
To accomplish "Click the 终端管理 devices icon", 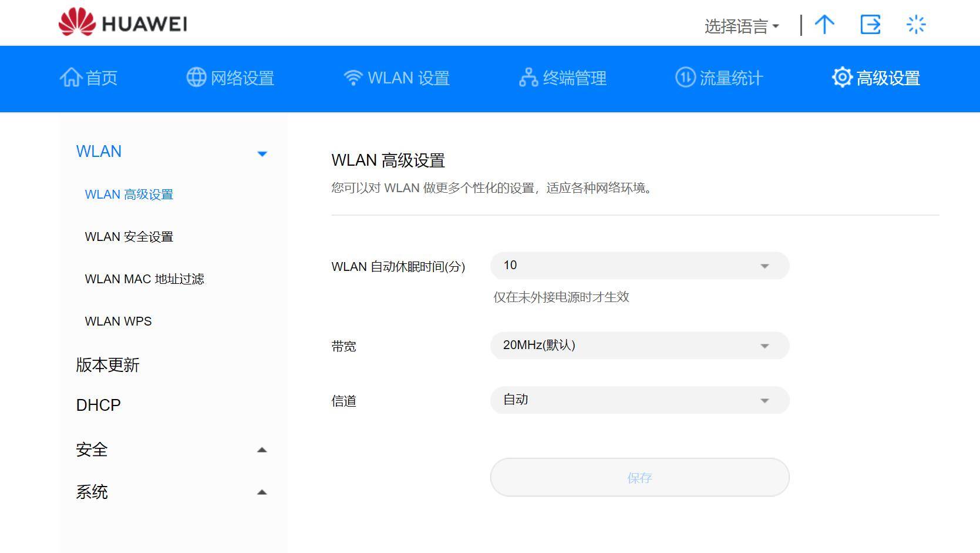I will tap(528, 77).
